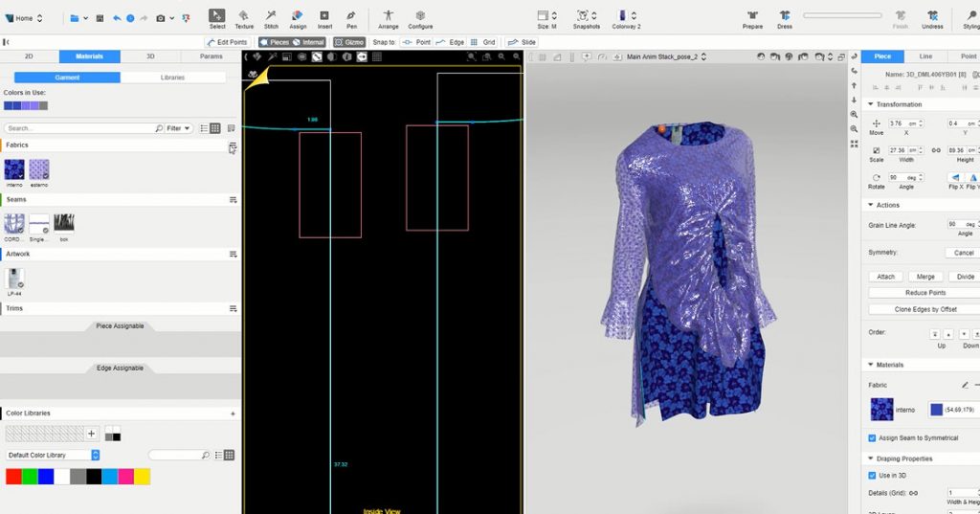Viewport: 980px width, 514px height.
Task: Toggle Internal display mode
Action: coord(309,42)
